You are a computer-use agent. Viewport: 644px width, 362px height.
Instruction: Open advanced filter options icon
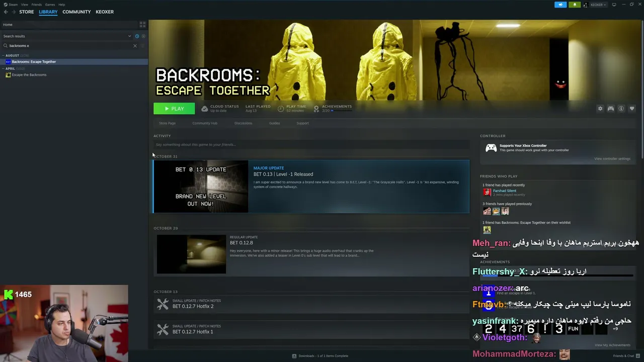(x=143, y=46)
